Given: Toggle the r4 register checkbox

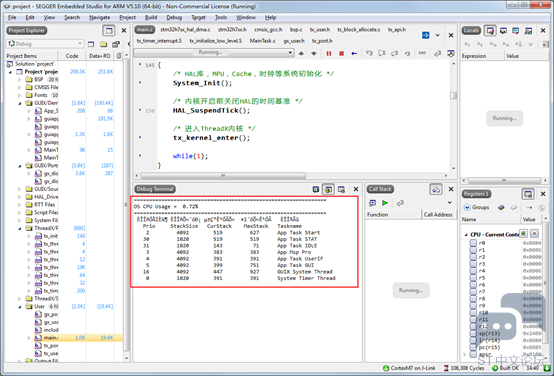Looking at the screenshot, I should 473,271.
